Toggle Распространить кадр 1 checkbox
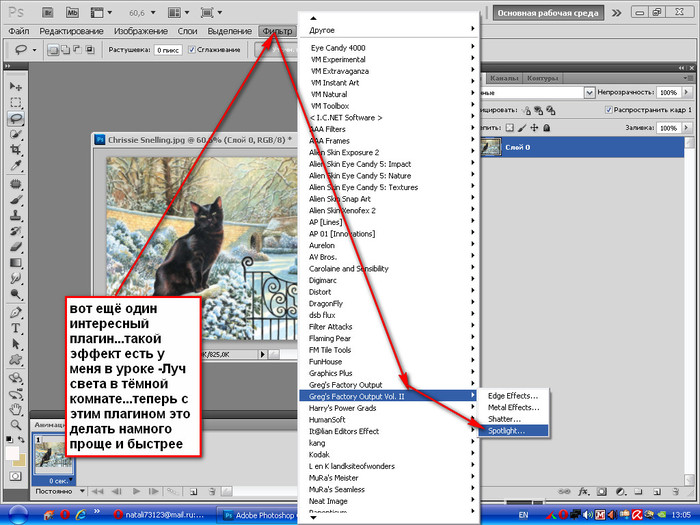 [x=608, y=109]
